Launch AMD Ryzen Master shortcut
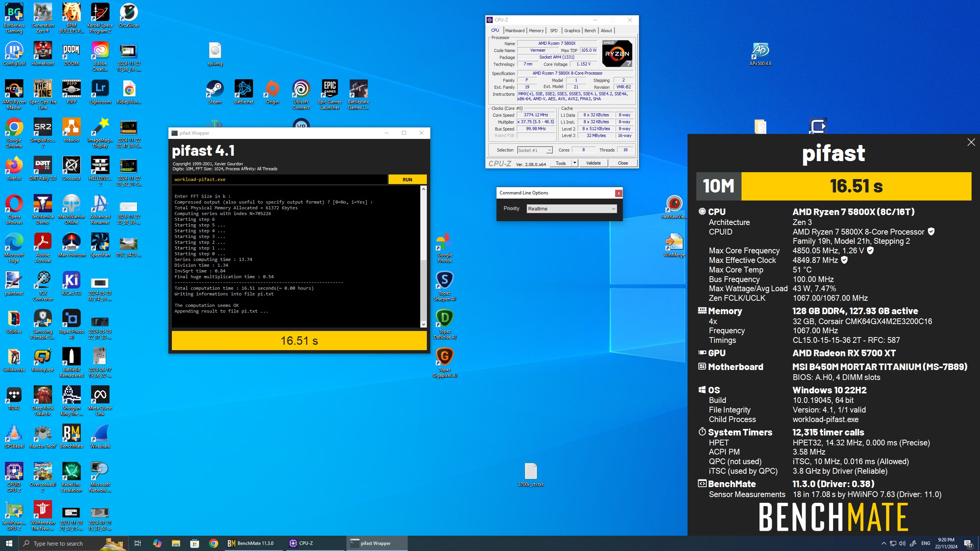 (x=14, y=95)
